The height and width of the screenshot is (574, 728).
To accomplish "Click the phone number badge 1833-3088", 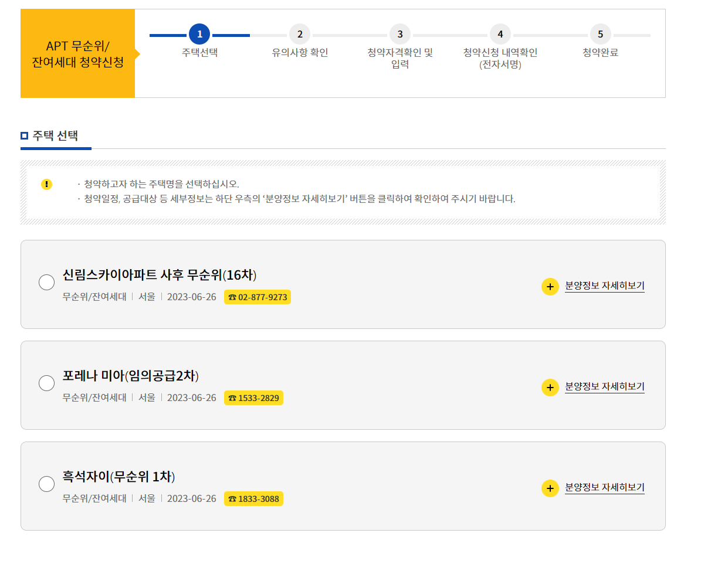I will (x=253, y=499).
